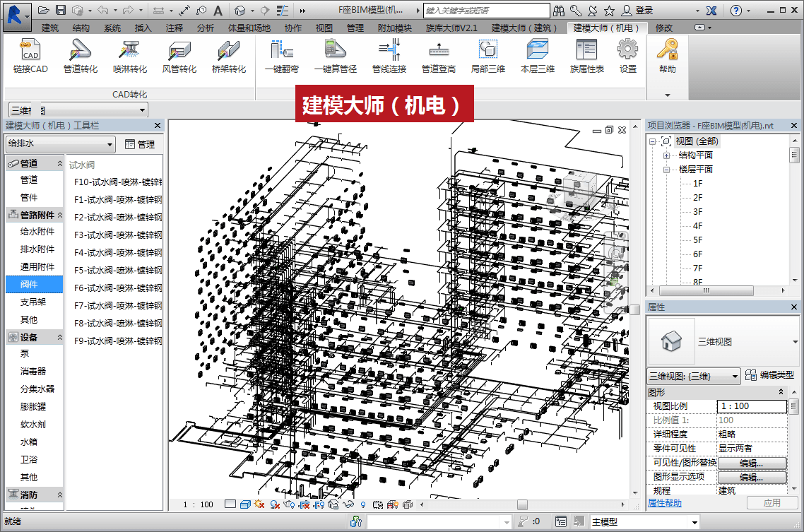Open the 喷淋转化 sprinkler conversion tool
Viewport: 804px width, 532px height.
[130, 57]
